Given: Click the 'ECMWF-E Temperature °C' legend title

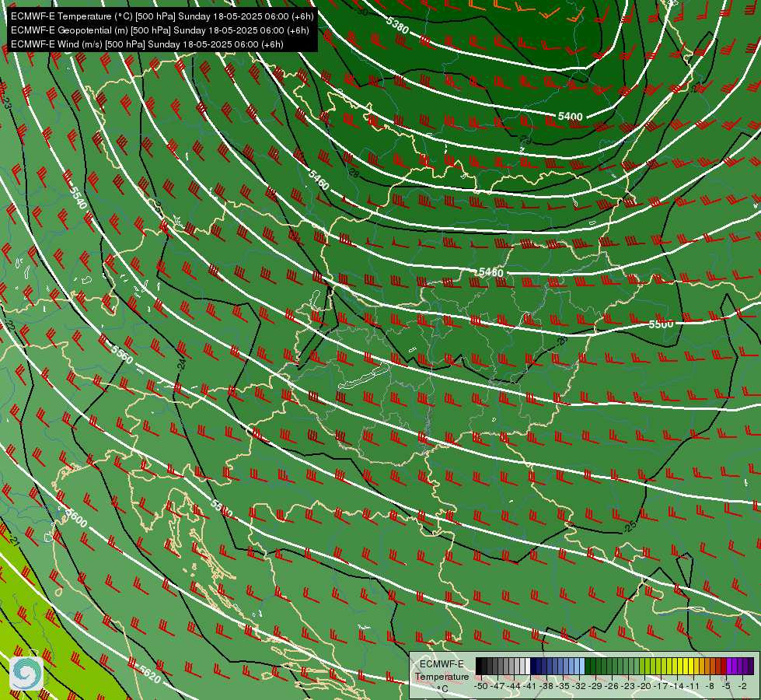Looking at the screenshot, I should coord(442,676).
